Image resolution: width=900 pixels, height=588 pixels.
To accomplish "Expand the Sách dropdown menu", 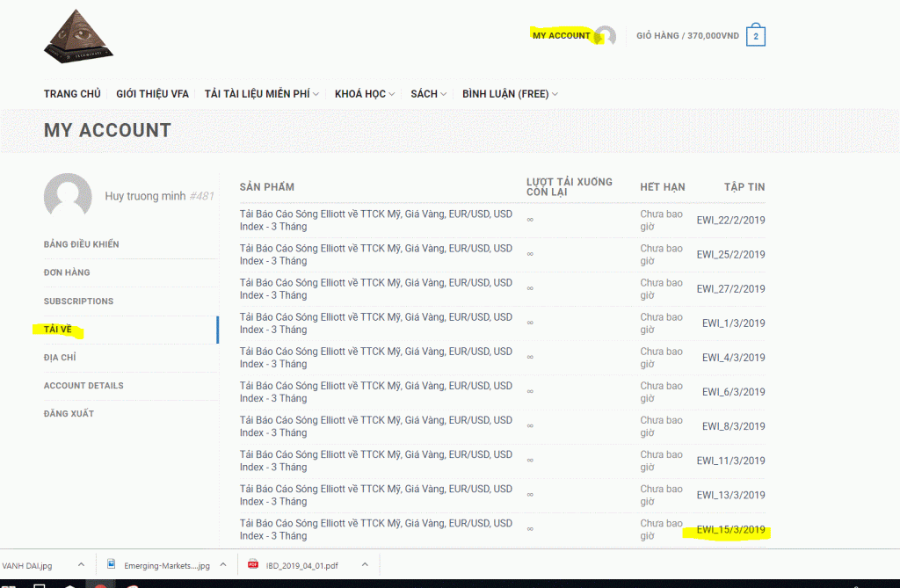I will 428,94.
